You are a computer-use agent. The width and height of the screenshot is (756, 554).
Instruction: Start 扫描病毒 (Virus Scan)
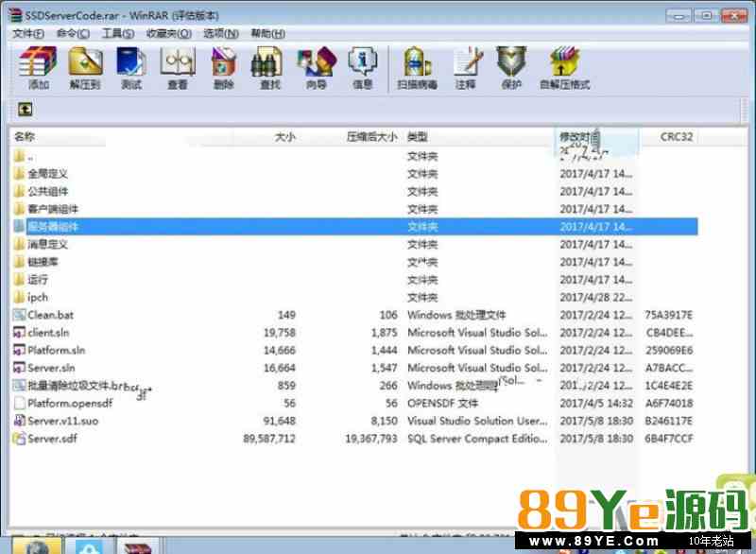pos(417,68)
